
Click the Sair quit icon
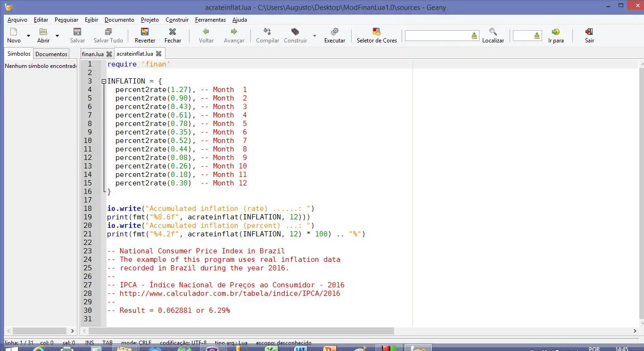[x=589, y=32]
